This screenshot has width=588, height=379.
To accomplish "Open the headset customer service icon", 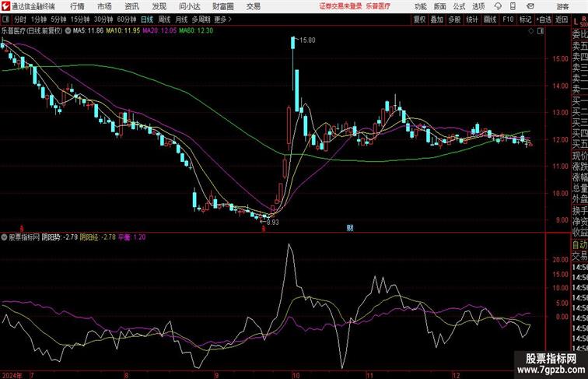I will tap(498, 6).
